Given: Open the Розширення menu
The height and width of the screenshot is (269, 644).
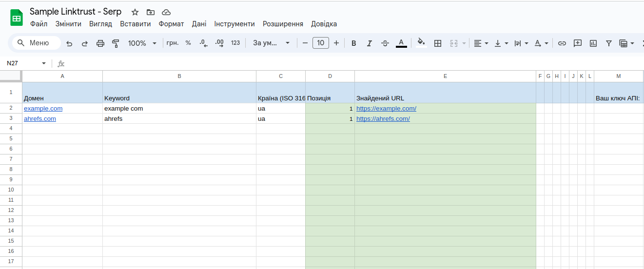Looking at the screenshot, I should [283, 24].
